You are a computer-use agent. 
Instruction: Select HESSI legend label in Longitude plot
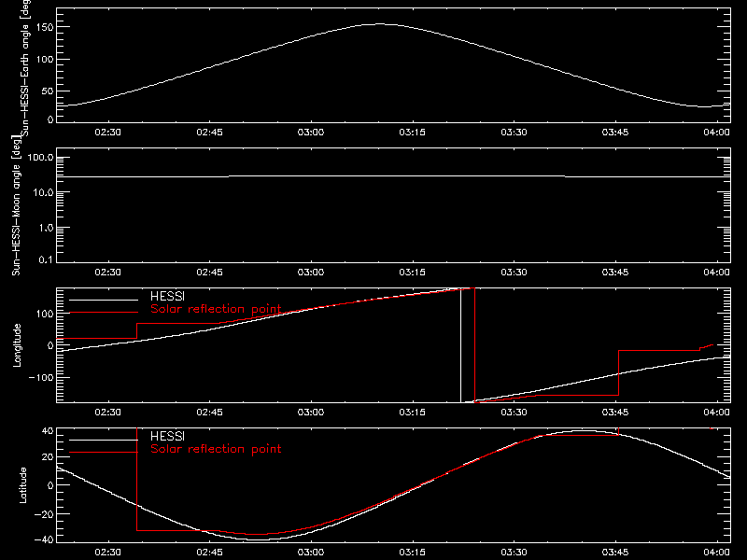(167, 296)
